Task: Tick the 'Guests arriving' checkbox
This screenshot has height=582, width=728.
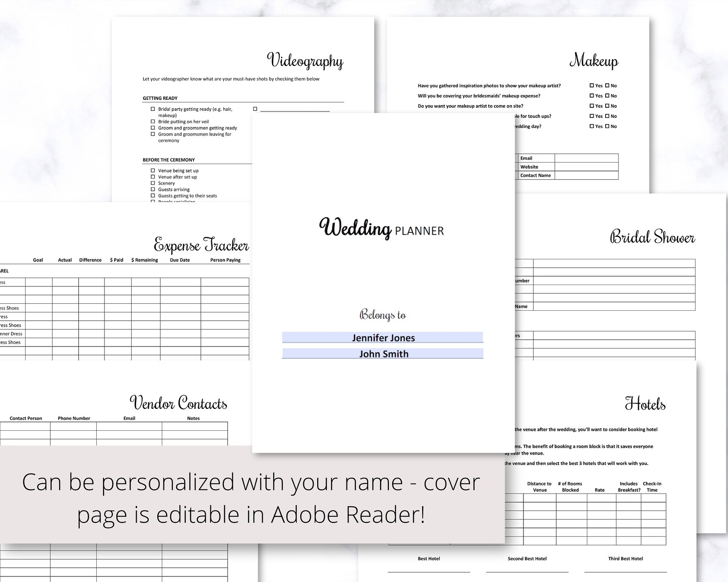Action: [153, 189]
